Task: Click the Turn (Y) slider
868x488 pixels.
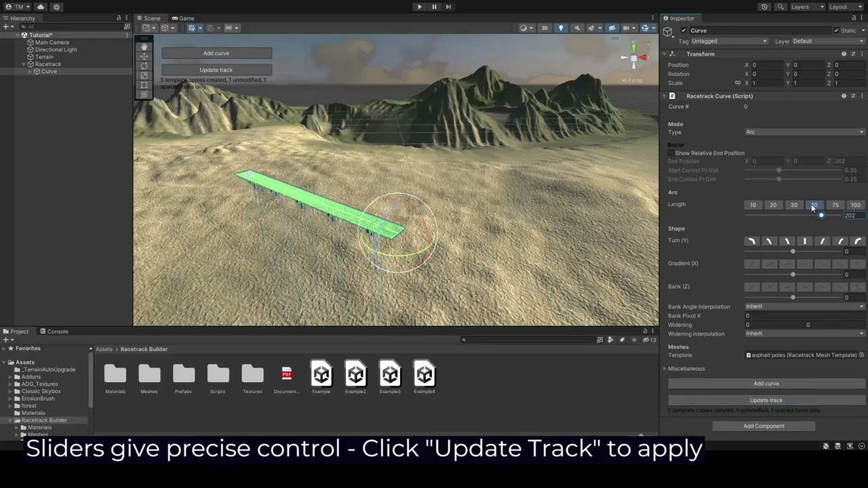Action: [x=793, y=251]
